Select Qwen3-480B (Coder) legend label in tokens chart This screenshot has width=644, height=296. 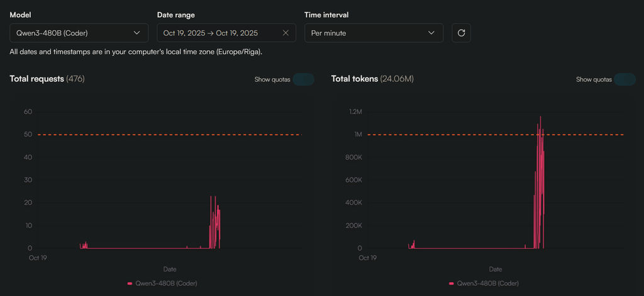pyautogui.click(x=488, y=283)
